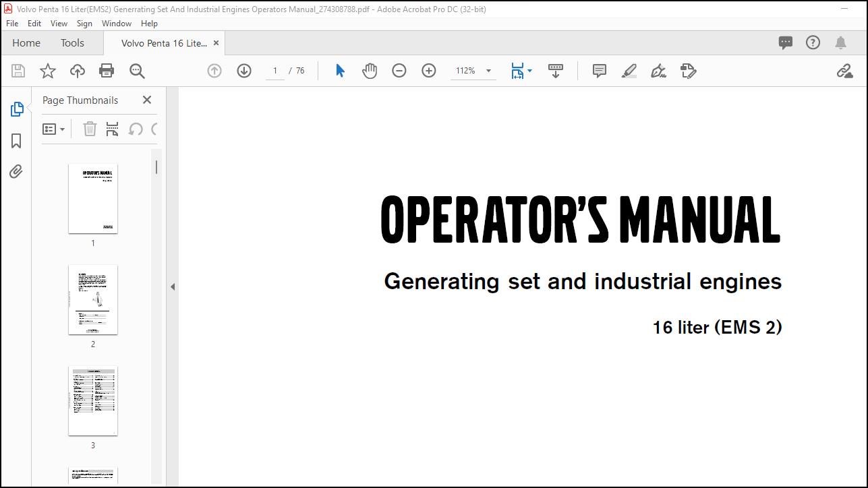Close the Volvo Penta document tab
This screenshot has height=488, width=868.
pyautogui.click(x=216, y=42)
